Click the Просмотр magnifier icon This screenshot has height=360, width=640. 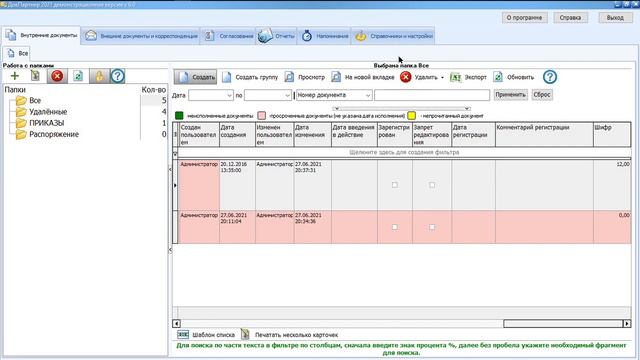tap(289, 77)
